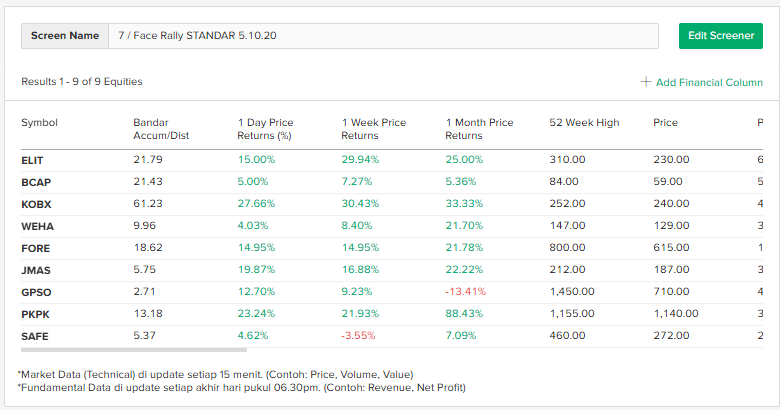Click the horizontal scrollbar below the table
The width and height of the screenshot is (780, 410).
click(133, 349)
